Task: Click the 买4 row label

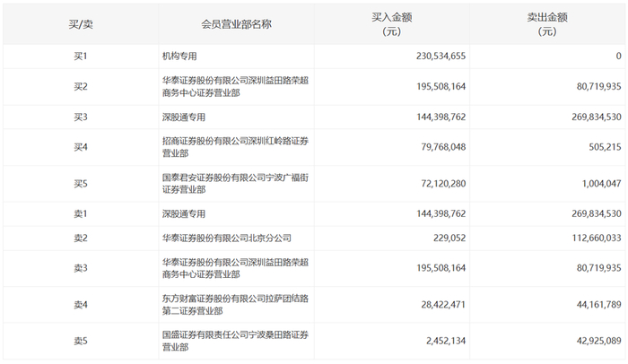Action: click(x=81, y=147)
